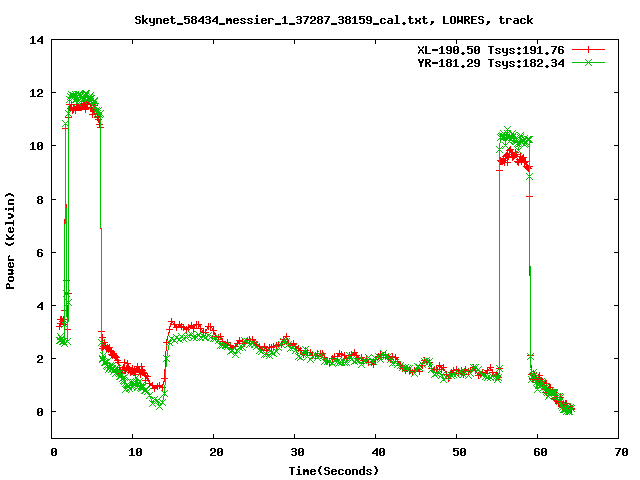Click the x-axis tick label 40
Screen dimensions: 640x480
(378, 452)
